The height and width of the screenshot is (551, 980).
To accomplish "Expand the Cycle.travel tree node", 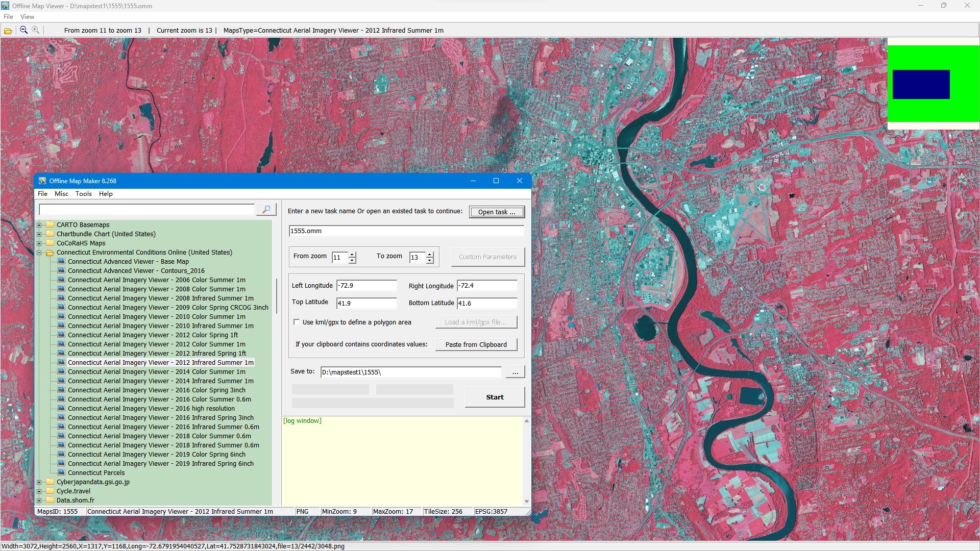I will (39, 491).
